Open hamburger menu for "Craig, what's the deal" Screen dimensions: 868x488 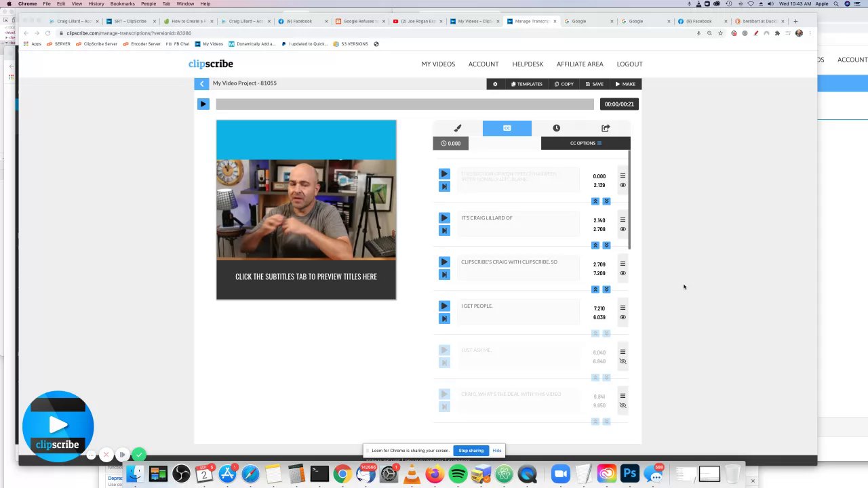623,396
